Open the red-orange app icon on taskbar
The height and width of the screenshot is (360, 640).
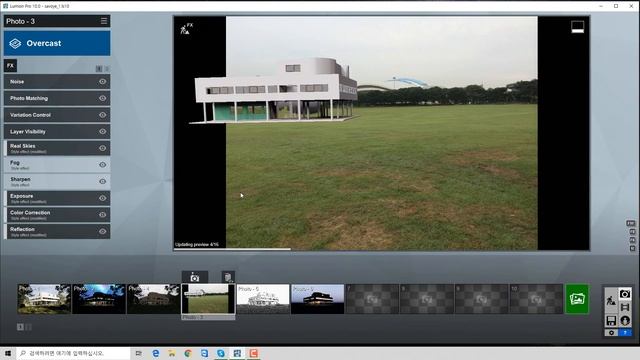pyautogui.click(x=253, y=353)
